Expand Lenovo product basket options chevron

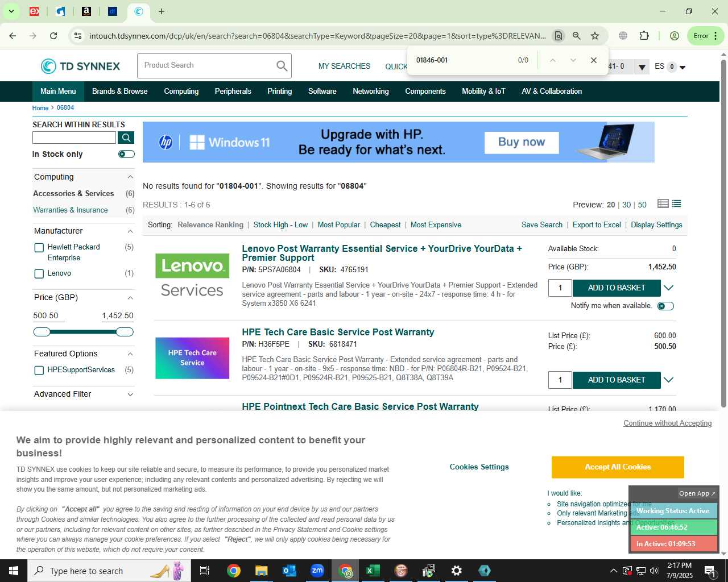(x=669, y=288)
